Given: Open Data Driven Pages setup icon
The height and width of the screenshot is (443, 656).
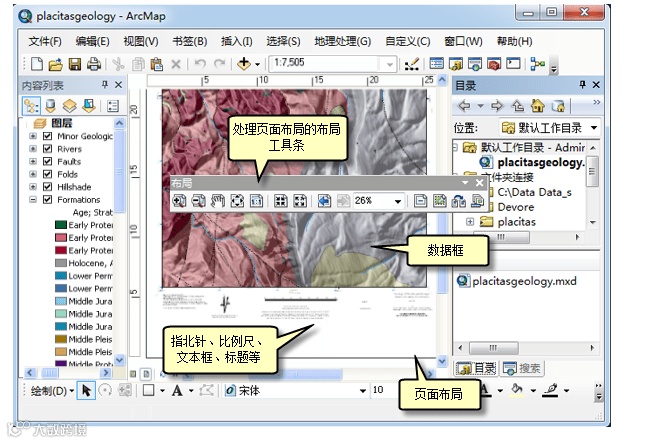Looking at the screenshot, I should (477, 201).
